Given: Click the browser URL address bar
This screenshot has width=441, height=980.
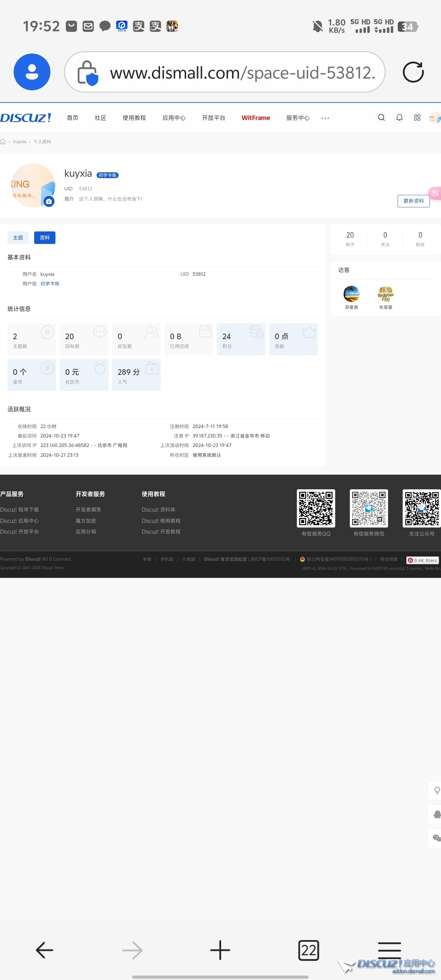Looking at the screenshot, I should pos(224,72).
